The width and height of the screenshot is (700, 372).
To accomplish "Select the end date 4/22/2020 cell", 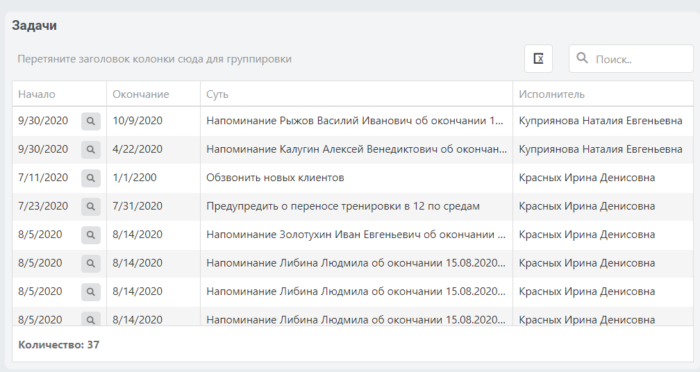I will 153,149.
